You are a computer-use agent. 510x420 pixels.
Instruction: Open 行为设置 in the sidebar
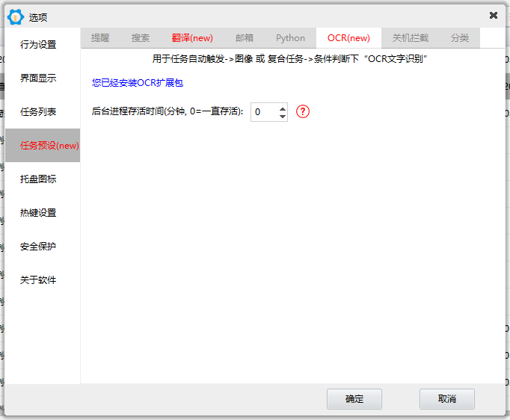point(43,45)
